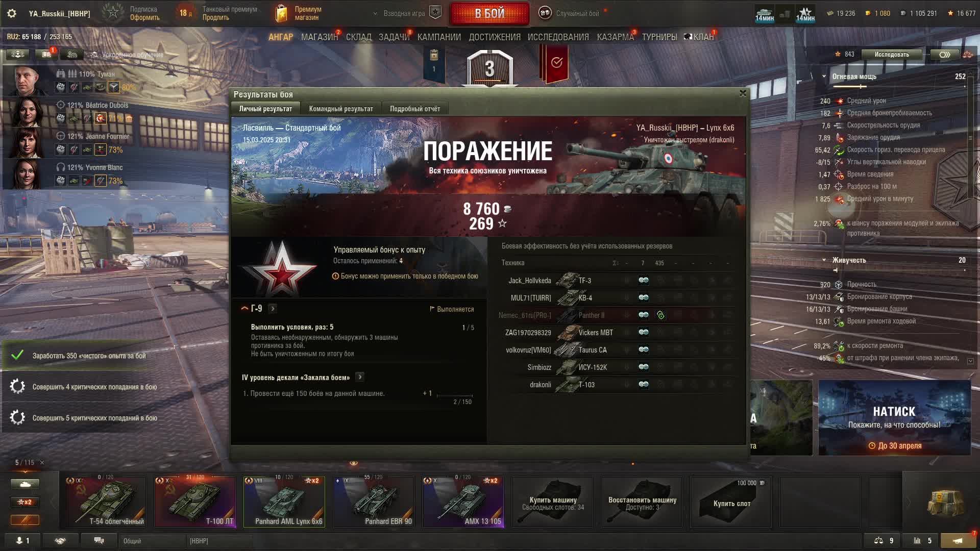Switch to Командный результат tab

341,109
